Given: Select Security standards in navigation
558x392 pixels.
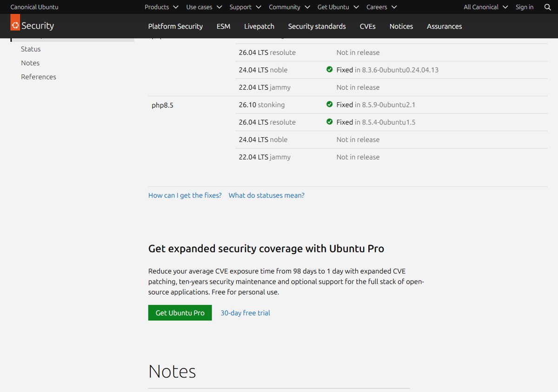Looking at the screenshot, I should pyautogui.click(x=317, y=26).
